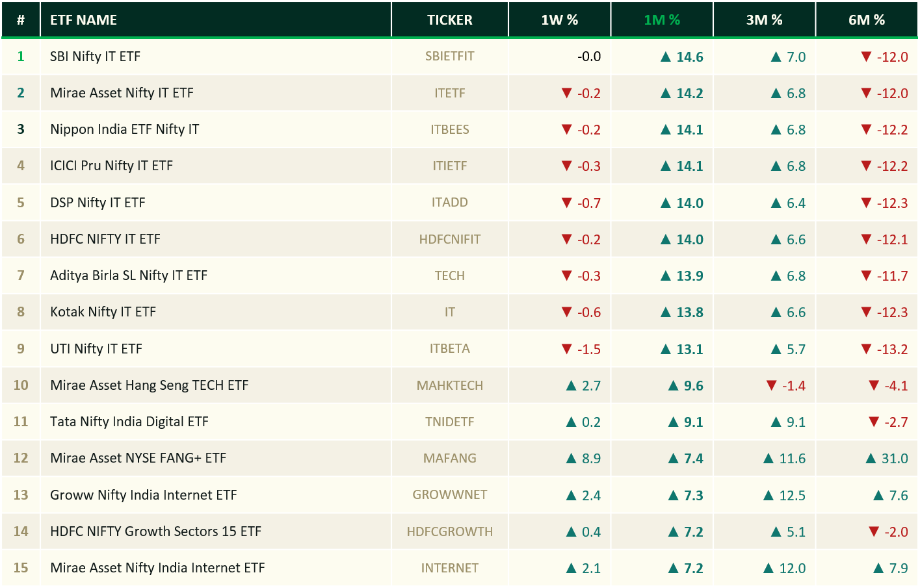Click the 3M % column header

coord(765,20)
